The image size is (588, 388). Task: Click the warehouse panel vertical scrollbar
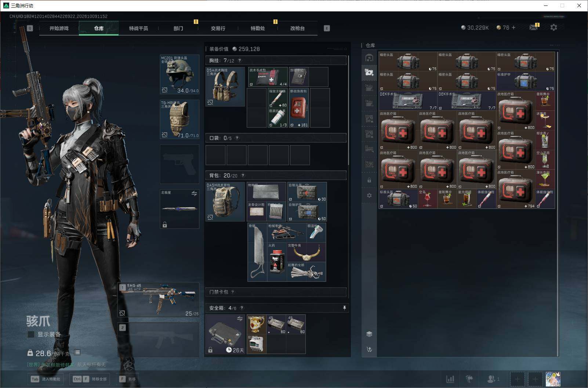pos(557,204)
